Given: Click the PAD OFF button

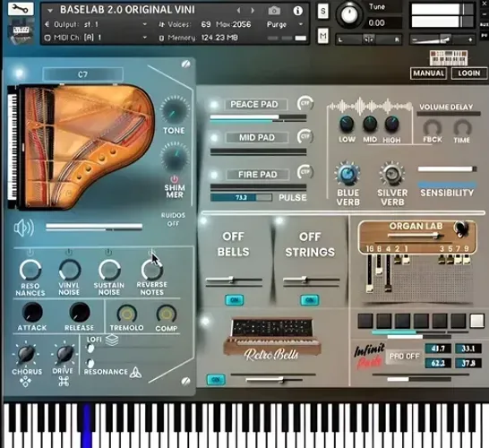Looking at the screenshot, I should pyautogui.click(x=404, y=357).
